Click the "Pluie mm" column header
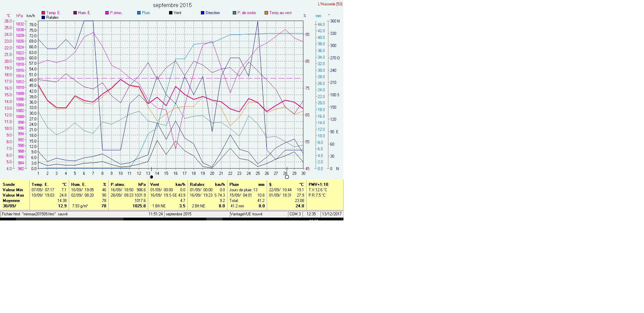This screenshot has height=313, width=644. (x=247, y=185)
